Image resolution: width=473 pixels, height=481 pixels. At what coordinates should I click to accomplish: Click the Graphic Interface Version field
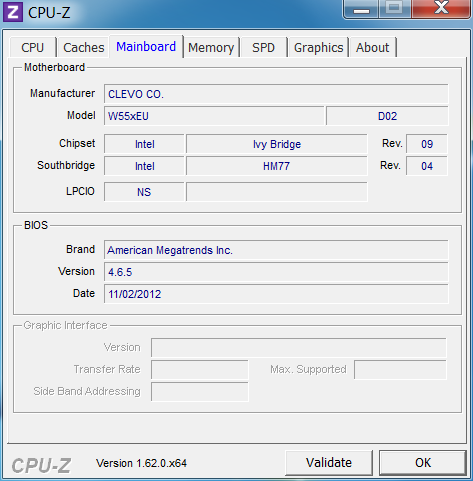[299, 348]
